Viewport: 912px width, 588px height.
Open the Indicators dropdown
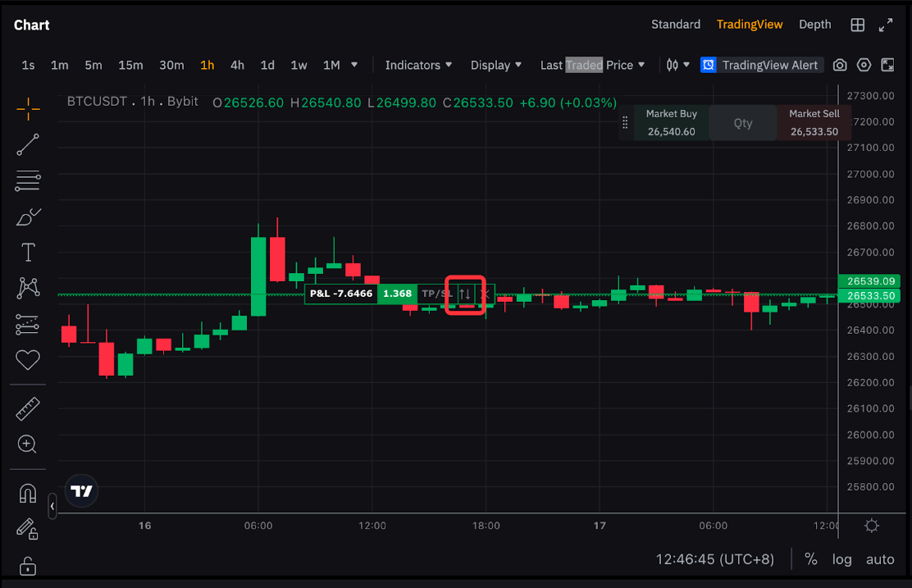click(417, 65)
